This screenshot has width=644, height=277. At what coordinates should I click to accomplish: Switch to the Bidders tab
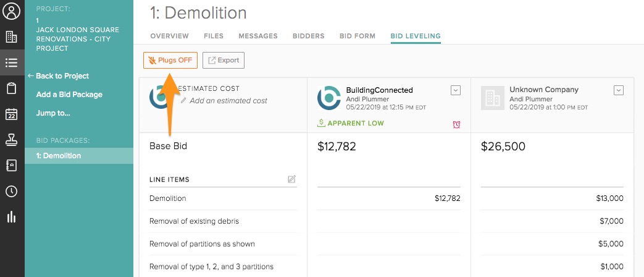309,36
